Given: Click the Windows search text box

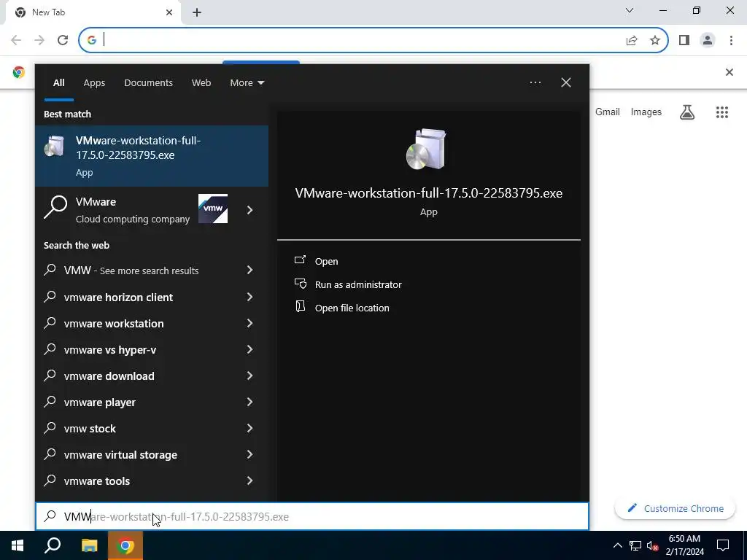Looking at the screenshot, I should (312, 517).
